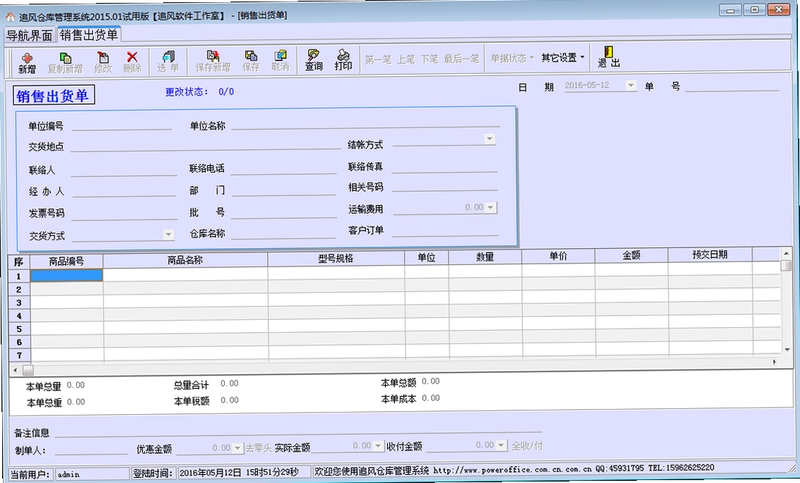
Task: Click the 保存 save icon
Action: (x=251, y=61)
